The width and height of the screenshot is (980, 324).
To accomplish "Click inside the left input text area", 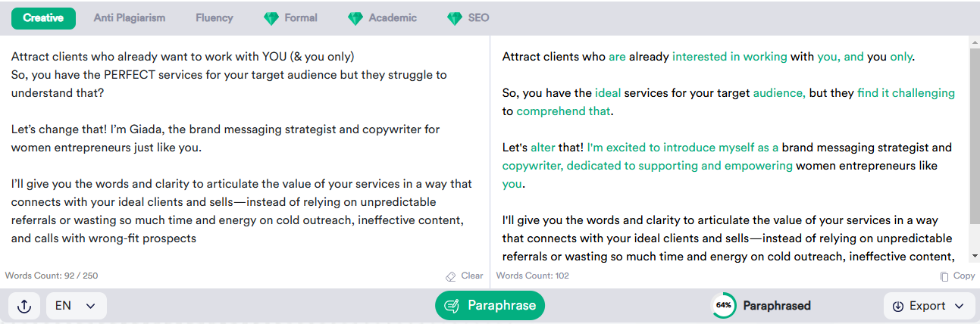I will 245,151.
